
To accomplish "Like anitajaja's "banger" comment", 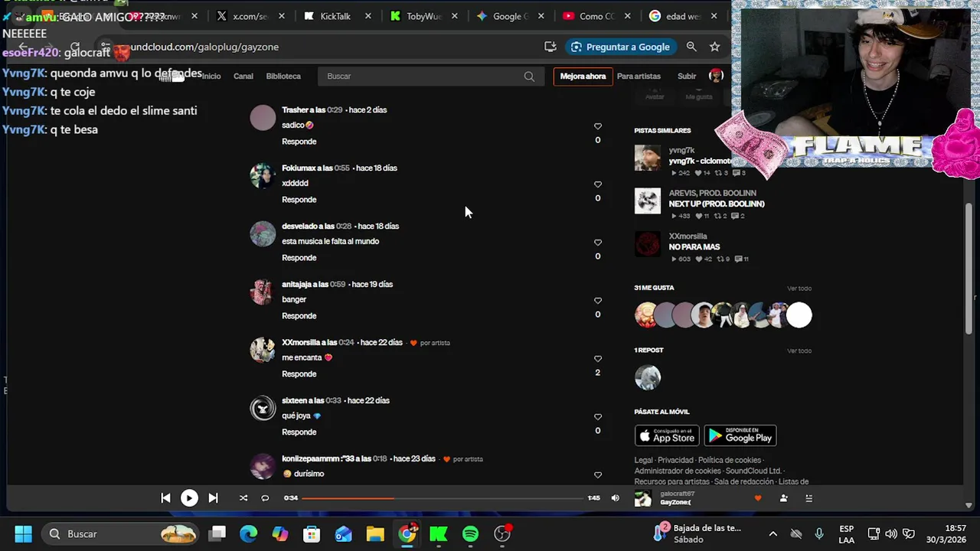I will (x=598, y=301).
